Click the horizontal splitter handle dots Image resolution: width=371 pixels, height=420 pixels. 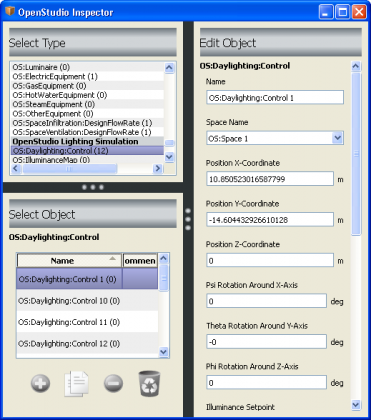pos(93,187)
